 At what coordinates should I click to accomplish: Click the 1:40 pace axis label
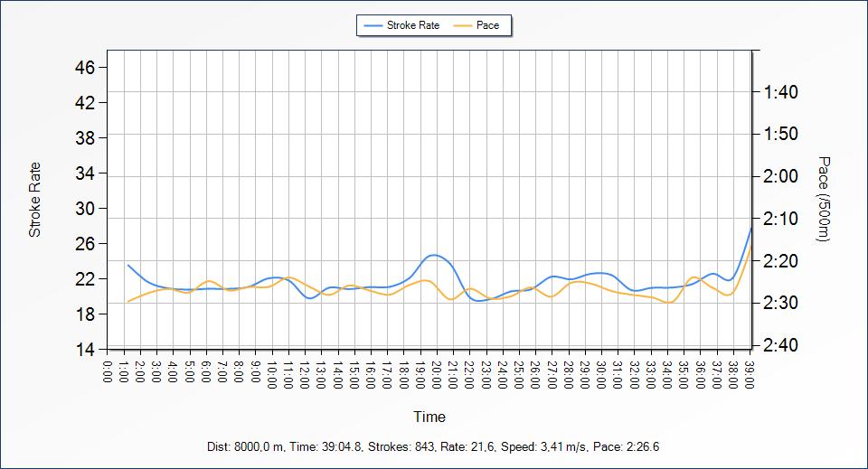tap(780, 92)
